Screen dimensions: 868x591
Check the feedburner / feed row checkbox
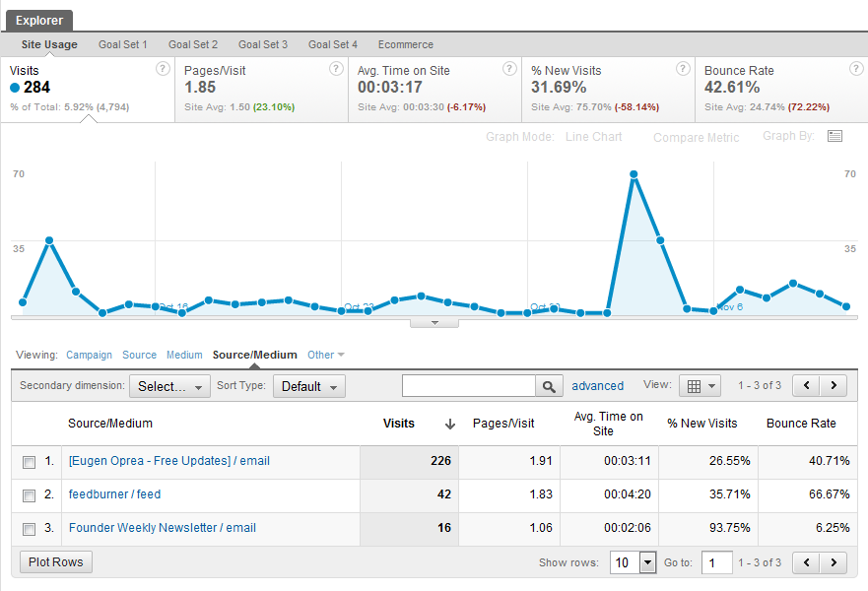pos(29,495)
